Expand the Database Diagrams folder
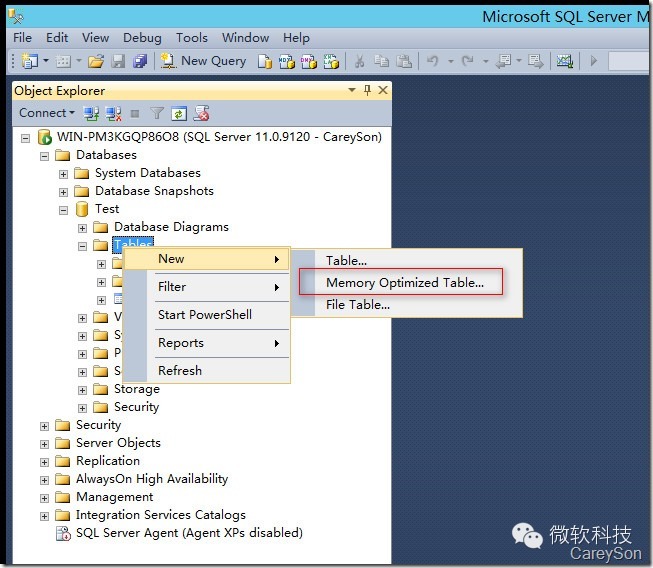 [x=82, y=228]
